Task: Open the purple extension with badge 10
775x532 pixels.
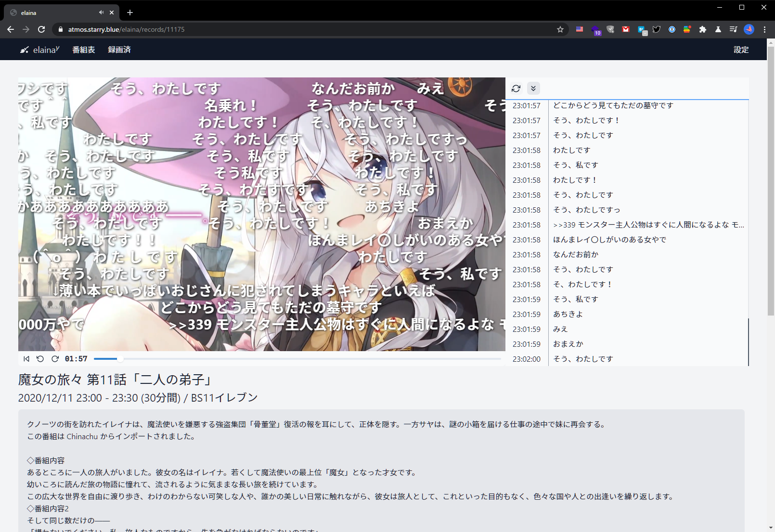Action: tap(595, 30)
